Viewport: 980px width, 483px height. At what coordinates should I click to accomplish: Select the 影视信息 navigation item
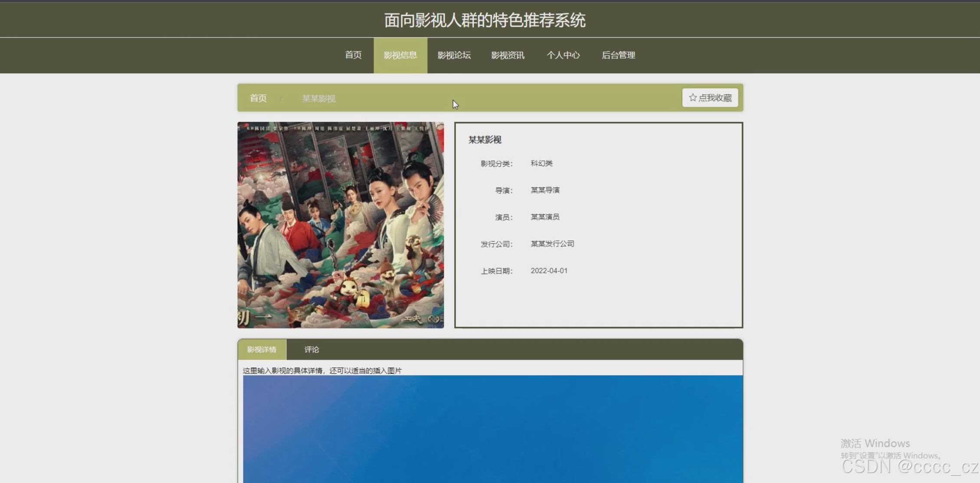pyautogui.click(x=400, y=55)
